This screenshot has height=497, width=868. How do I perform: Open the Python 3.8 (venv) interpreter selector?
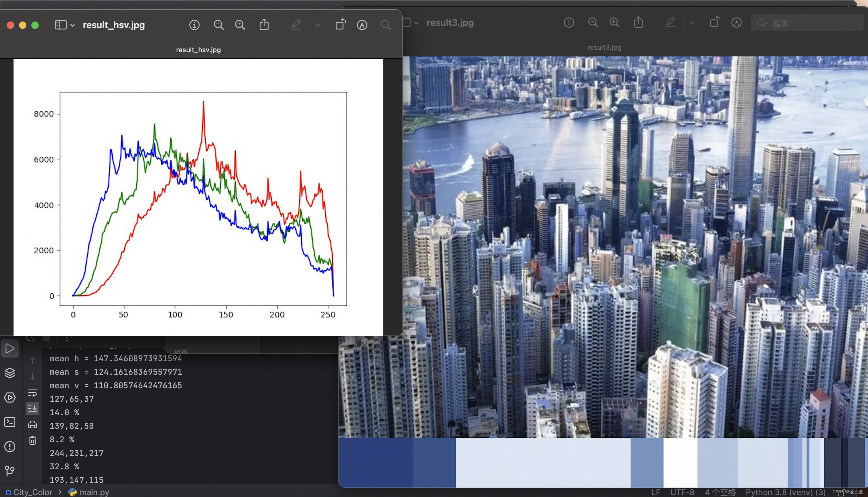pyautogui.click(x=785, y=492)
